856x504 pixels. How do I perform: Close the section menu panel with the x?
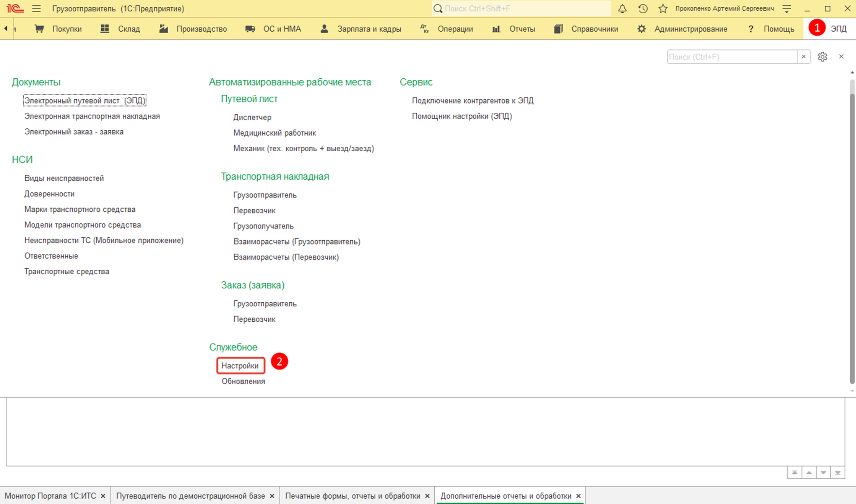coord(841,57)
